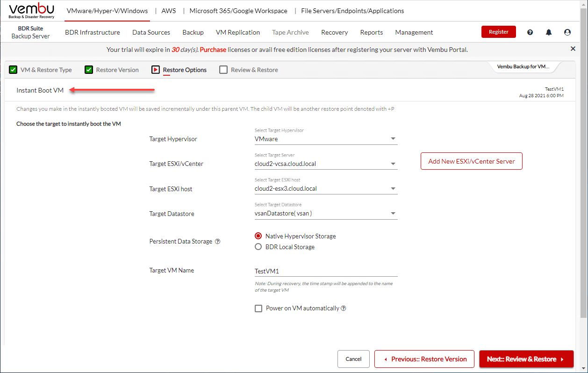This screenshot has width=588, height=373.
Task: Click the help question mark icon in header
Action: (x=530, y=32)
